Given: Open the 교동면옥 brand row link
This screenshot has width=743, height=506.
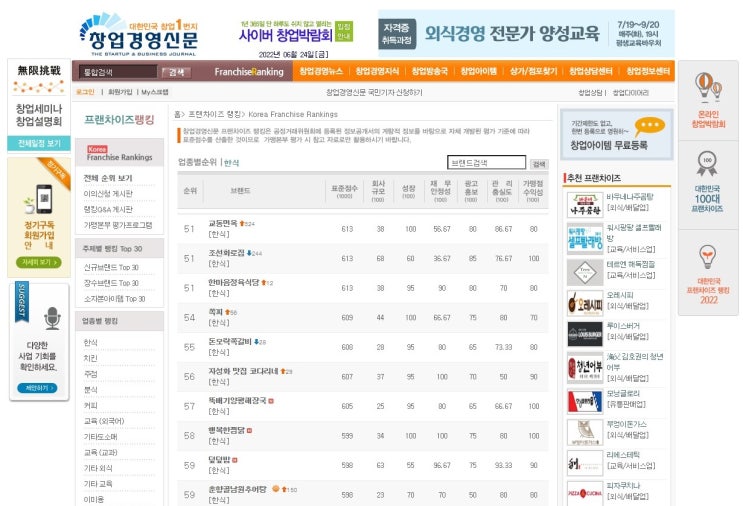Looking at the screenshot, I should coord(223,223).
